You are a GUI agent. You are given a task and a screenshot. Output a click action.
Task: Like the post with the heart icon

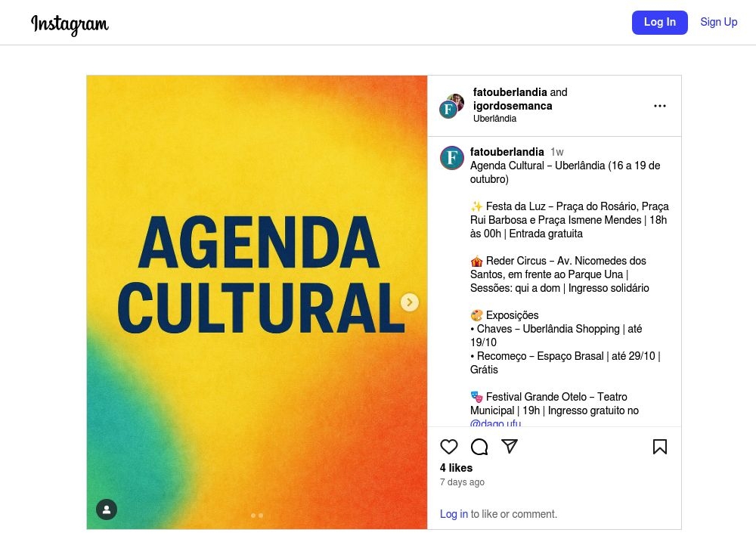click(x=449, y=447)
